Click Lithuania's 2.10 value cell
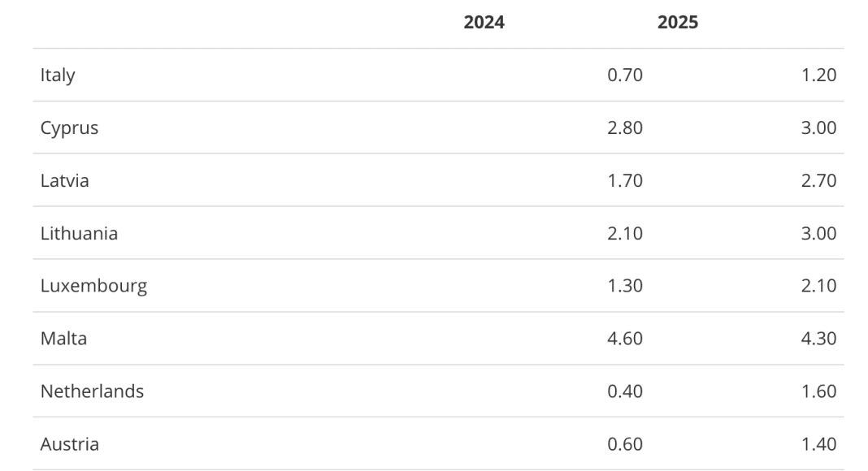This screenshot has width=868, height=471. click(x=625, y=233)
